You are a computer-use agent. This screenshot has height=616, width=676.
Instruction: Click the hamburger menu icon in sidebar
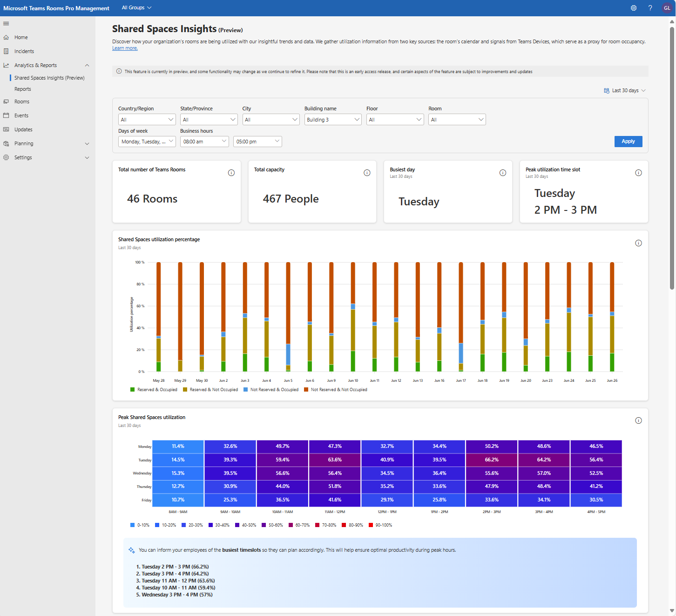[6, 23]
